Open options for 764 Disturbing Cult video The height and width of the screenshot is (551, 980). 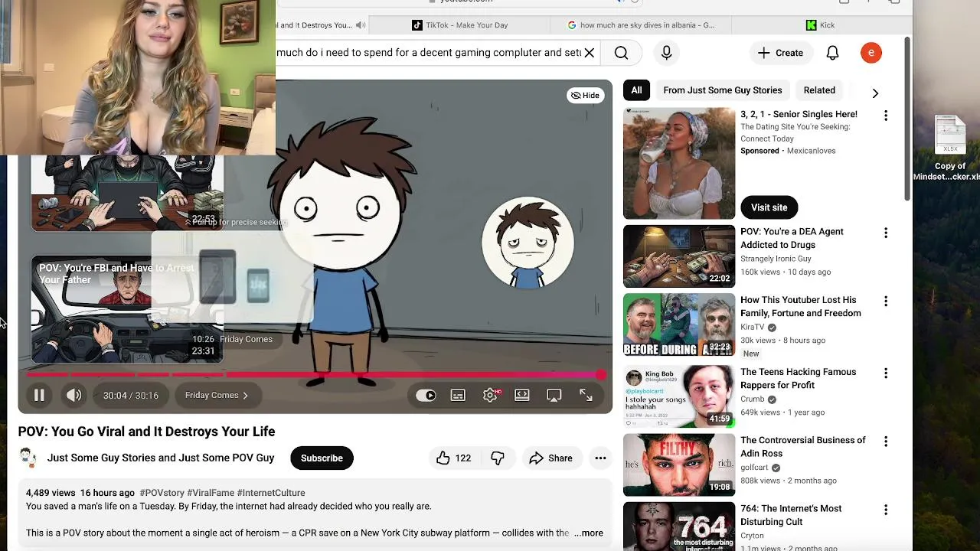[886, 510]
